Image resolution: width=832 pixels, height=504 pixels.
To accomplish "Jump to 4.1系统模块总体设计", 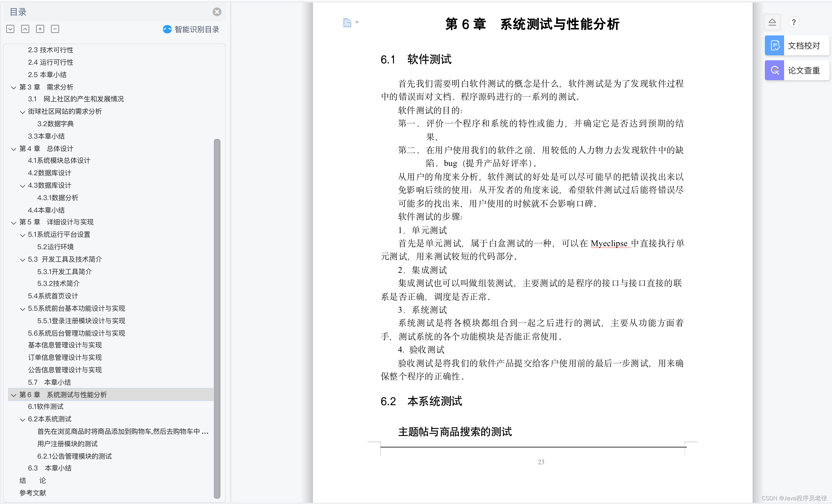I will (x=59, y=161).
